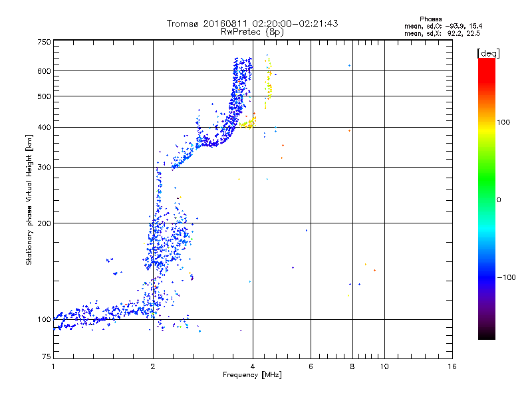
Task: Click the isolated orange point at 8 MHz, 400 km
Action: click(350, 130)
